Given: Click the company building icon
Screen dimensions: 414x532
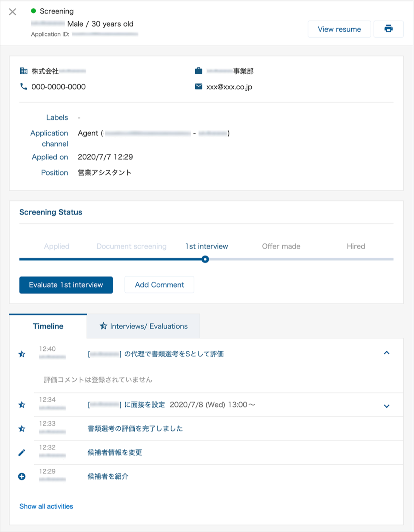Looking at the screenshot, I should 24,71.
